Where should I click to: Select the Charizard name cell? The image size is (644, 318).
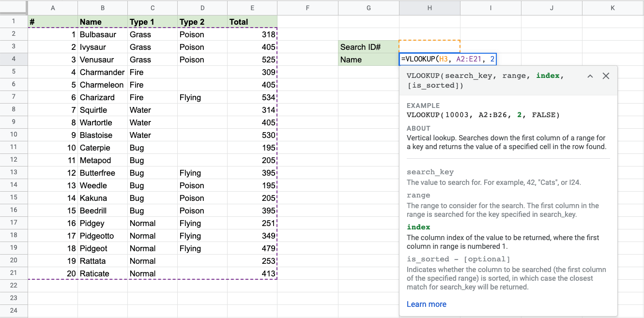pos(102,97)
